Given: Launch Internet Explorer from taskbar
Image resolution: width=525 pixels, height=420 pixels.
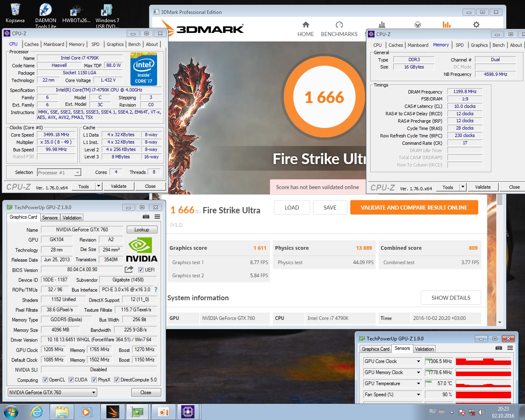Looking at the screenshot, I should click(37, 412).
